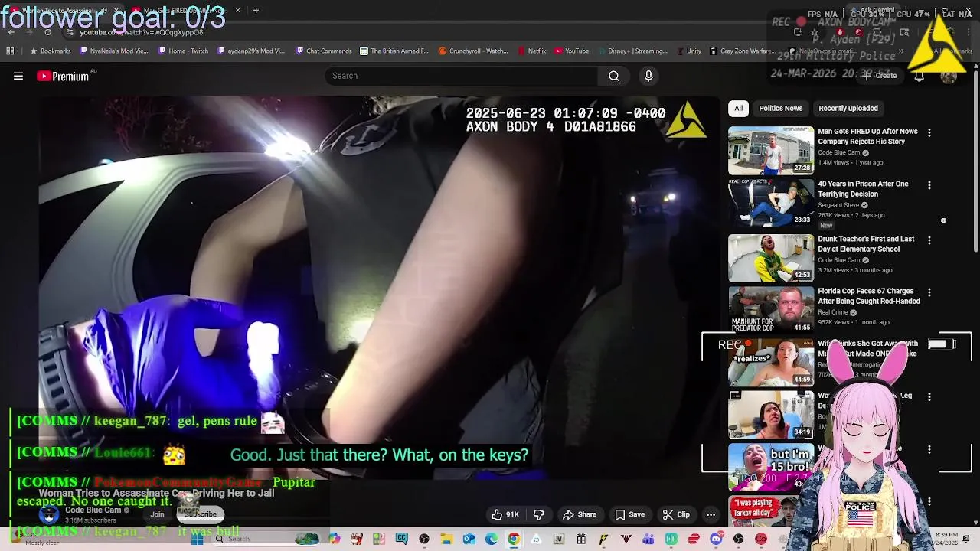Open Drunk Teacher's First and Last Day thumbnail
This screenshot has width=980, height=551.
[770, 258]
